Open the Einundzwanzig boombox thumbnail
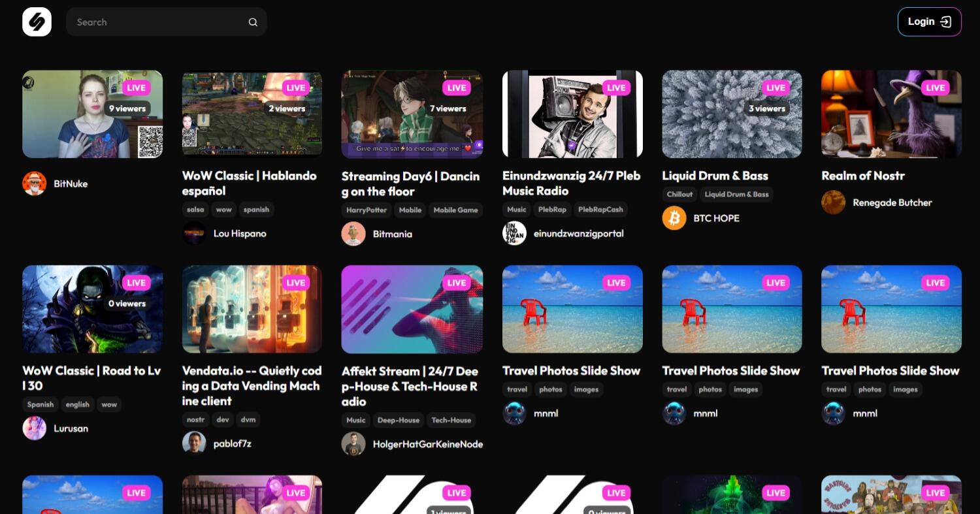 [x=572, y=114]
